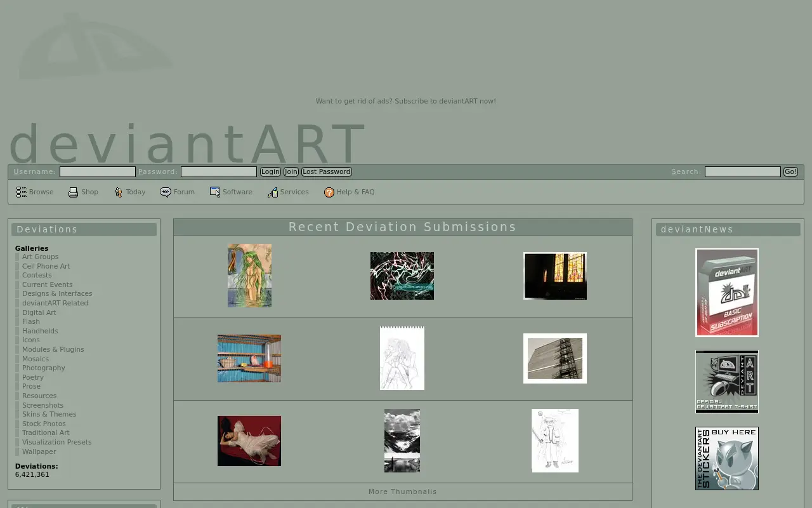Open the Current Events gallery
The height and width of the screenshot is (508, 812).
click(x=47, y=284)
